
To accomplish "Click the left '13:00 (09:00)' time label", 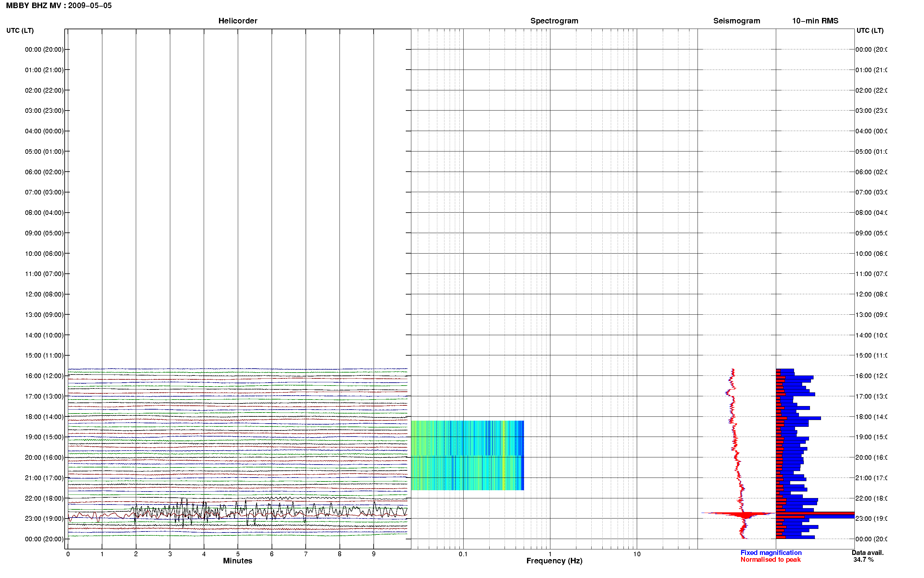I will click(x=44, y=315).
